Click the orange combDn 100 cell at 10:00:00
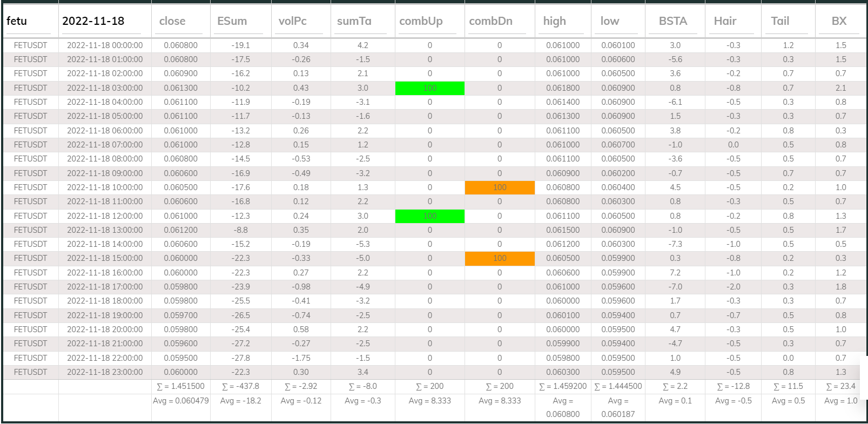Viewport: 868px width, 424px height. (500, 187)
